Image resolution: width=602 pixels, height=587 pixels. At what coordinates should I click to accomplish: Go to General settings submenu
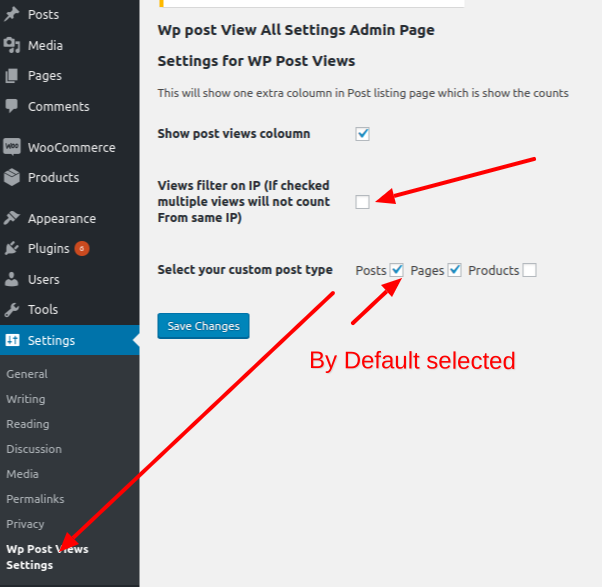click(x=27, y=374)
